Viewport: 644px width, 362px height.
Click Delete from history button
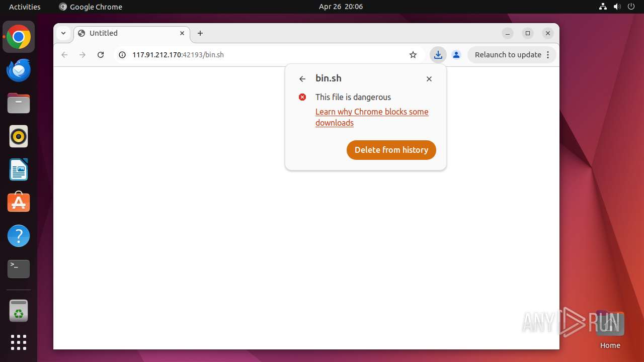[x=391, y=150]
